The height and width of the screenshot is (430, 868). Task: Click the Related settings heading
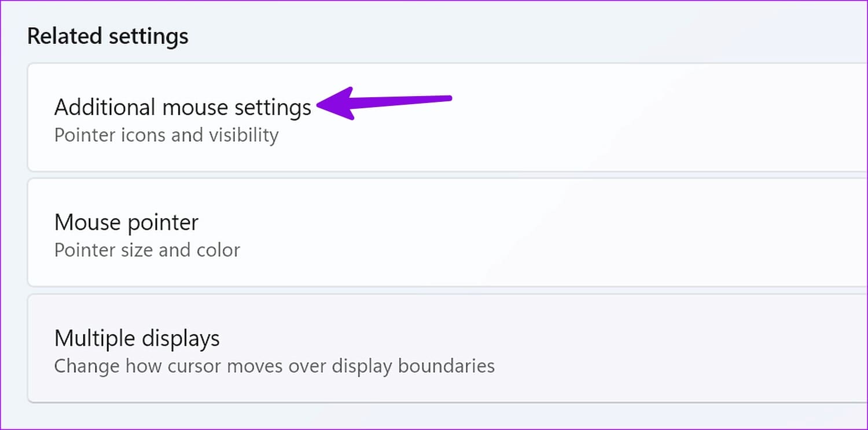coord(107,36)
